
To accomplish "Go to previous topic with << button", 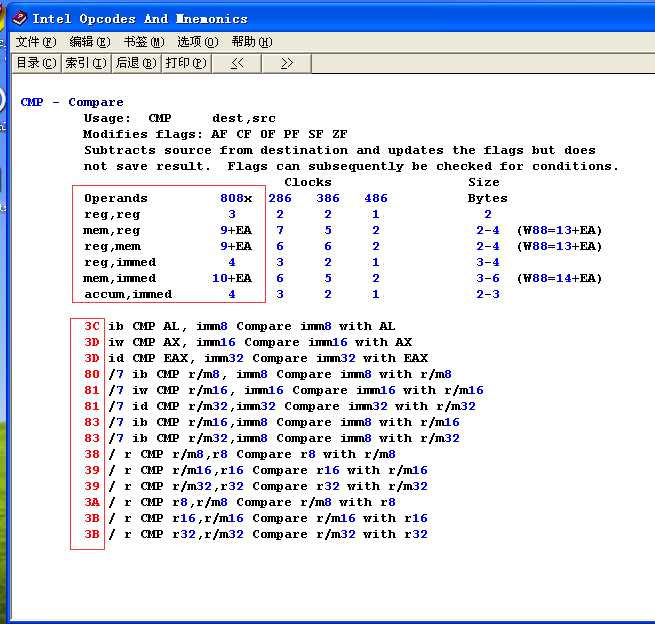I will coord(237,63).
